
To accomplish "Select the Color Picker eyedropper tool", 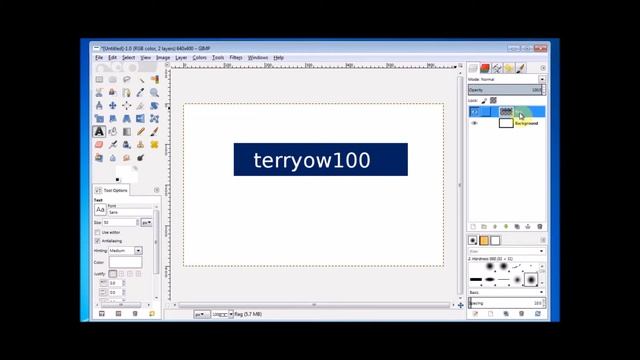I will [140, 93].
